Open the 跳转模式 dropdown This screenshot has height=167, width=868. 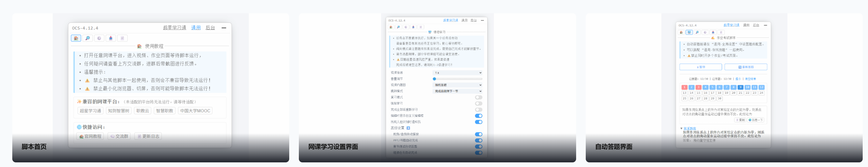tap(458, 91)
